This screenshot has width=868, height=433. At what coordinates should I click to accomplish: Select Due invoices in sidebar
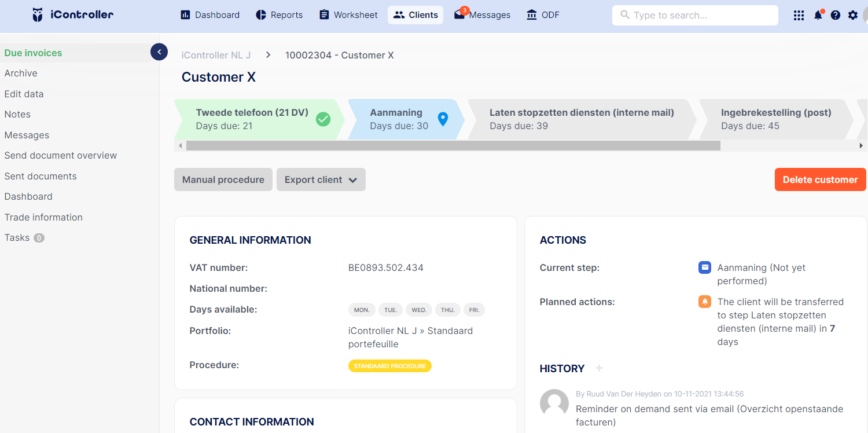coord(33,53)
